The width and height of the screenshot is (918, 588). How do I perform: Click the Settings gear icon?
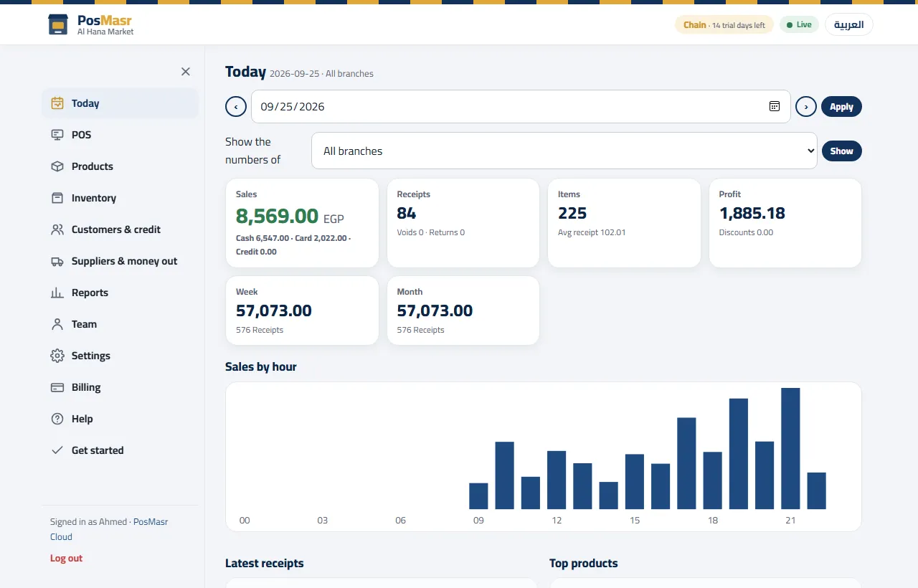(x=57, y=356)
